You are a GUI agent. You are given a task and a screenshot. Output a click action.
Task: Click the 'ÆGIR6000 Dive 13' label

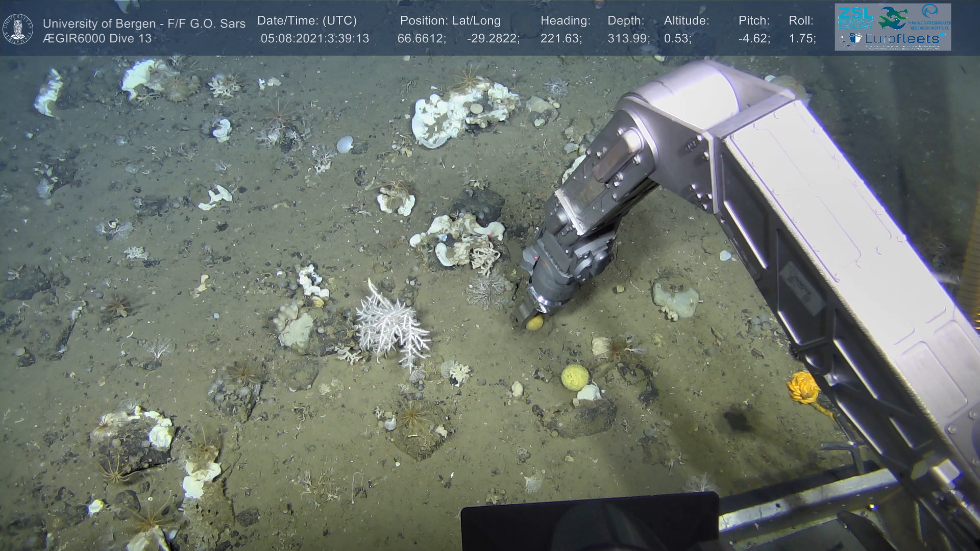tap(97, 39)
